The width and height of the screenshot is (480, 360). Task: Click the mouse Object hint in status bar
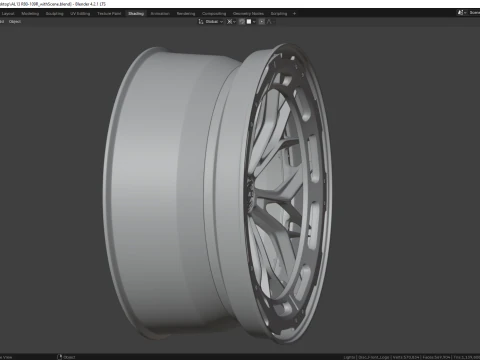pos(66,357)
